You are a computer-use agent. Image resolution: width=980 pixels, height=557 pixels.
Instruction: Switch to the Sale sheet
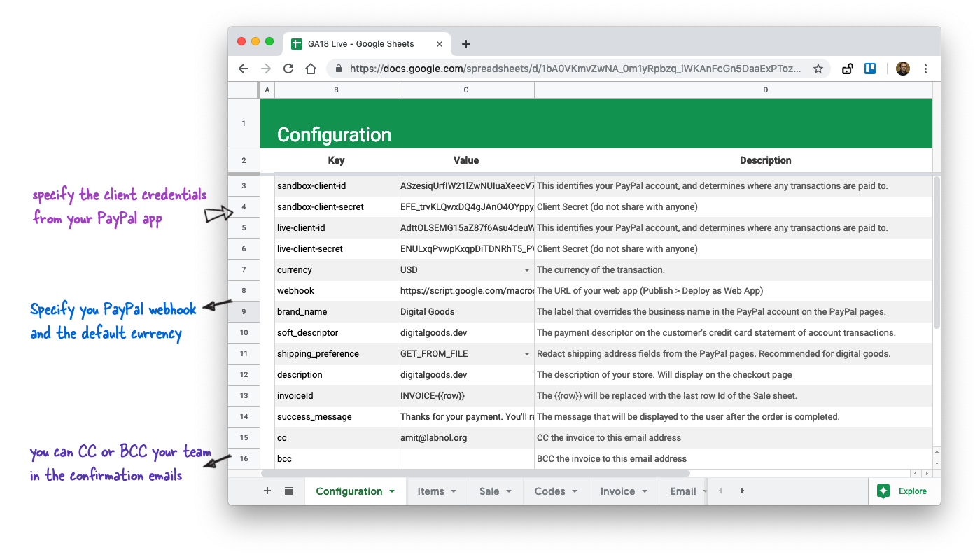(489, 491)
